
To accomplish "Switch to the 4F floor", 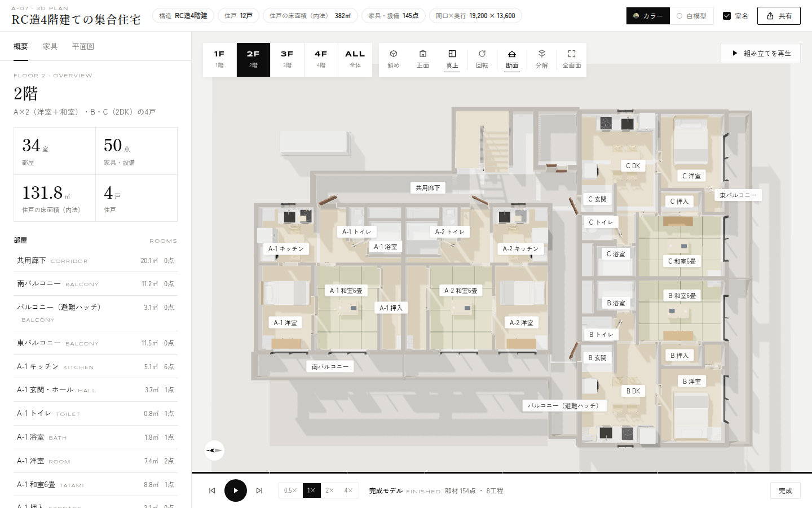I will coord(321,60).
